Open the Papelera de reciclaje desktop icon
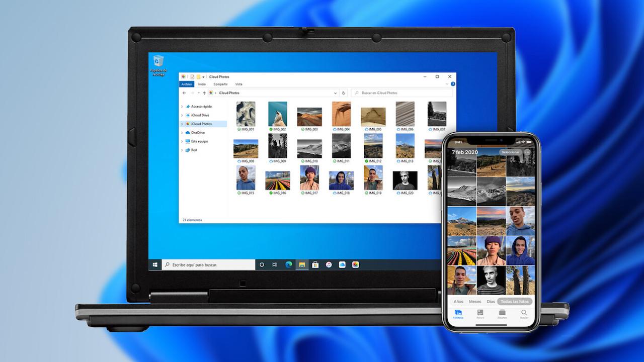 [x=158, y=65]
